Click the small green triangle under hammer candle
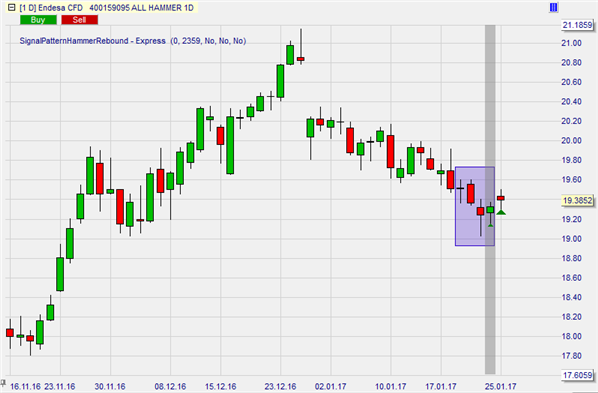The height and width of the screenshot is (393, 598). click(x=490, y=225)
